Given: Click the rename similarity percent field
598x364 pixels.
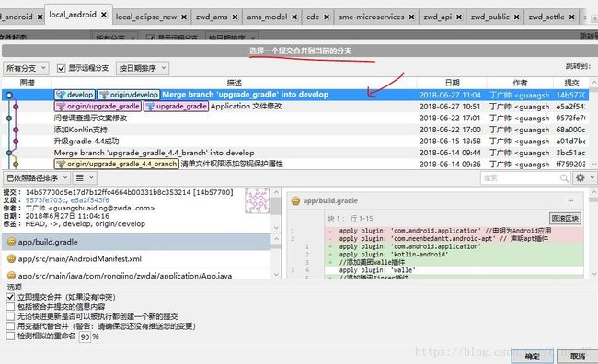Looking at the screenshot, I should click(85, 336).
